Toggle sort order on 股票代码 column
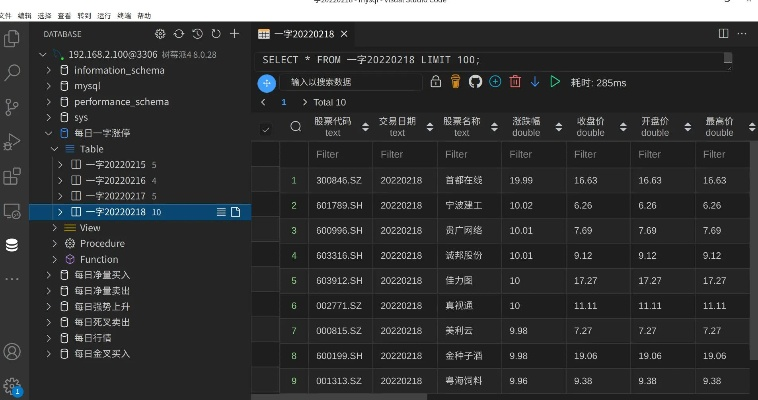 click(363, 127)
